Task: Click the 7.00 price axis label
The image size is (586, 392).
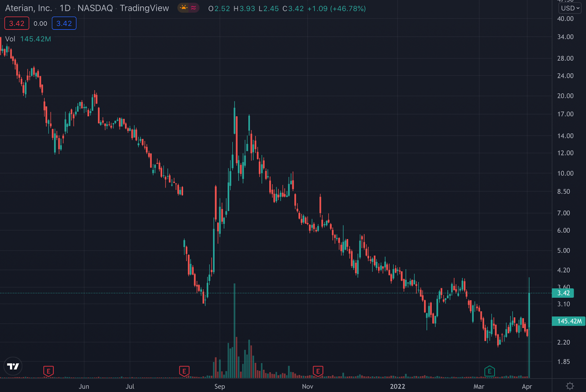Action: pos(564,213)
